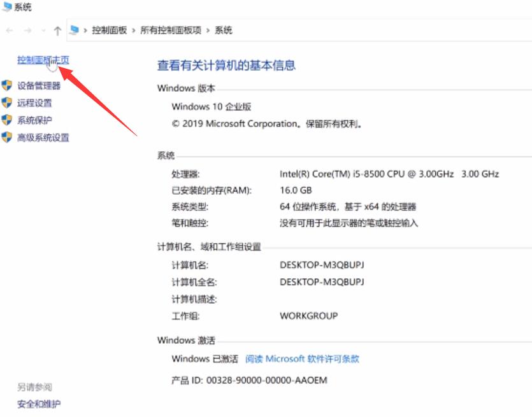Open 远程设置 link
The image size is (532, 417).
coord(34,103)
